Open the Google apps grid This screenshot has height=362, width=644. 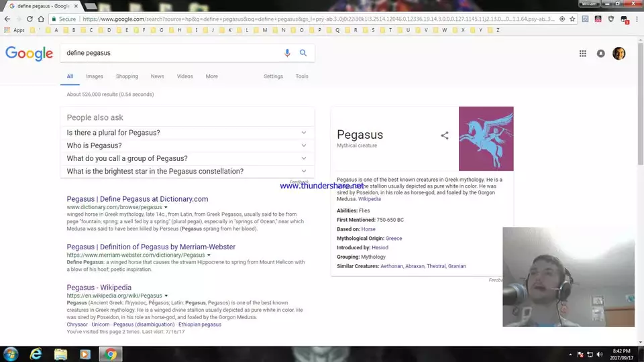[582, 54]
